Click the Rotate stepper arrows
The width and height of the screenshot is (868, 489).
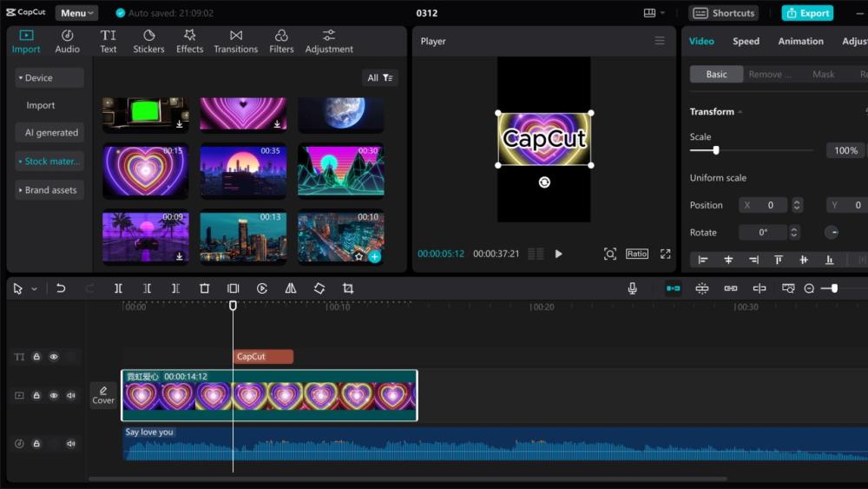pyautogui.click(x=794, y=232)
